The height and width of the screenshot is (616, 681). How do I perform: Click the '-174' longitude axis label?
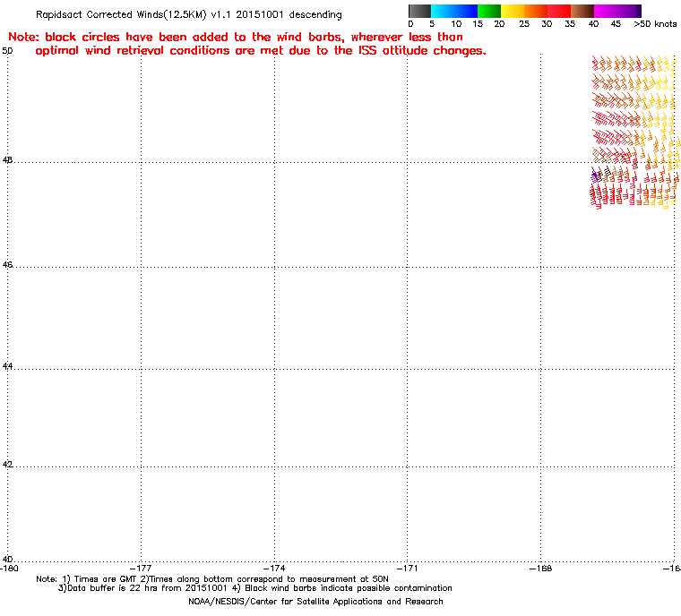coord(274,569)
